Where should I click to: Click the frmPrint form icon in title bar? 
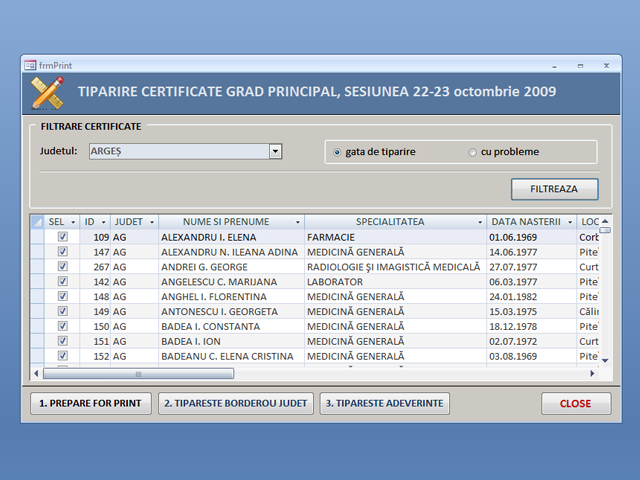coord(30,64)
